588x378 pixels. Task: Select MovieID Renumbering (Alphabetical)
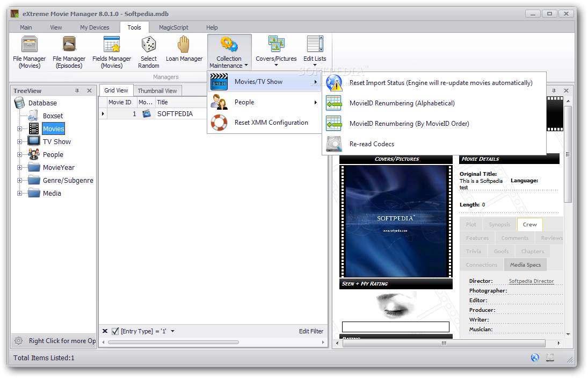(x=434, y=103)
